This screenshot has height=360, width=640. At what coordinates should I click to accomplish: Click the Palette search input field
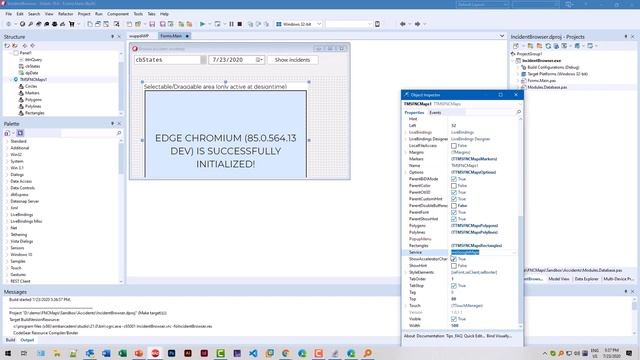[x=88, y=133]
